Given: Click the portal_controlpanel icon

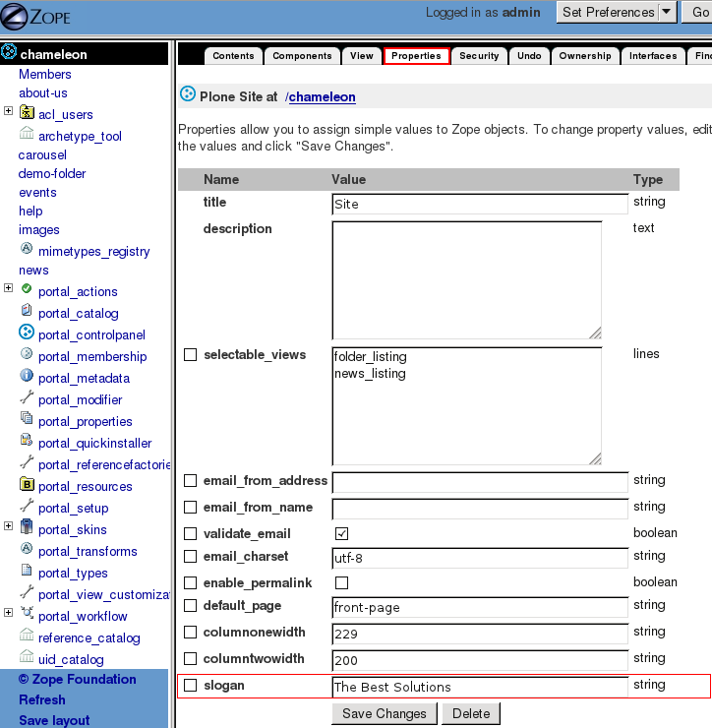Looking at the screenshot, I should [27, 332].
